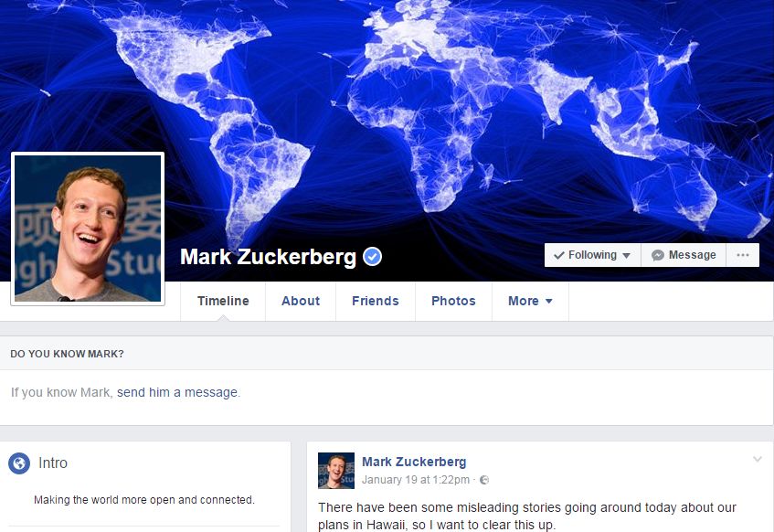Expand the Following dropdown arrow
Viewport: 774px width, 532px height.
tap(626, 255)
